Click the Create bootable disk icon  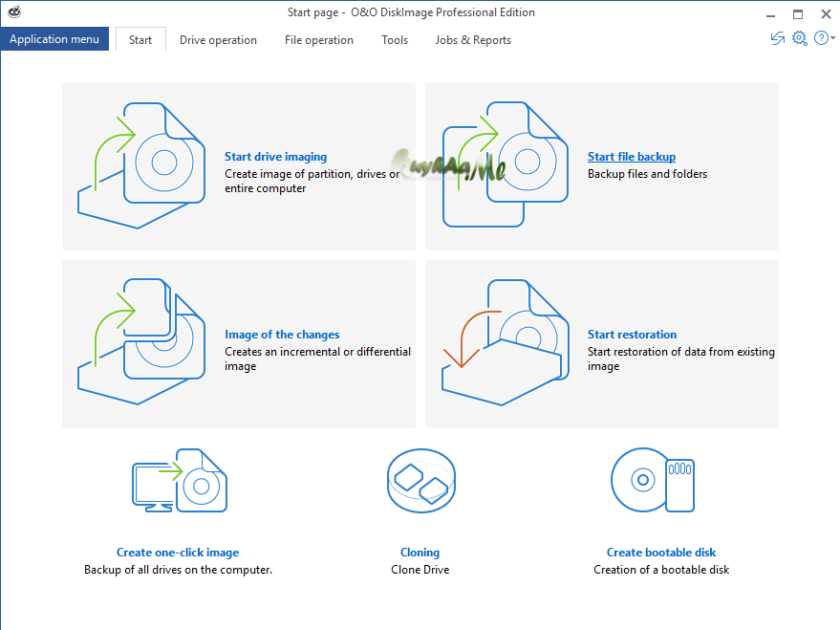pos(653,480)
